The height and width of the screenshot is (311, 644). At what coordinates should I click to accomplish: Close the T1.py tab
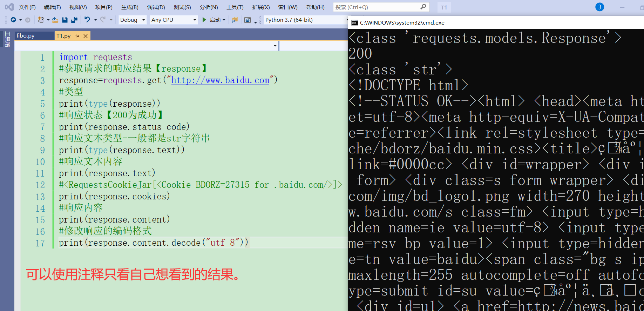click(x=86, y=36)
